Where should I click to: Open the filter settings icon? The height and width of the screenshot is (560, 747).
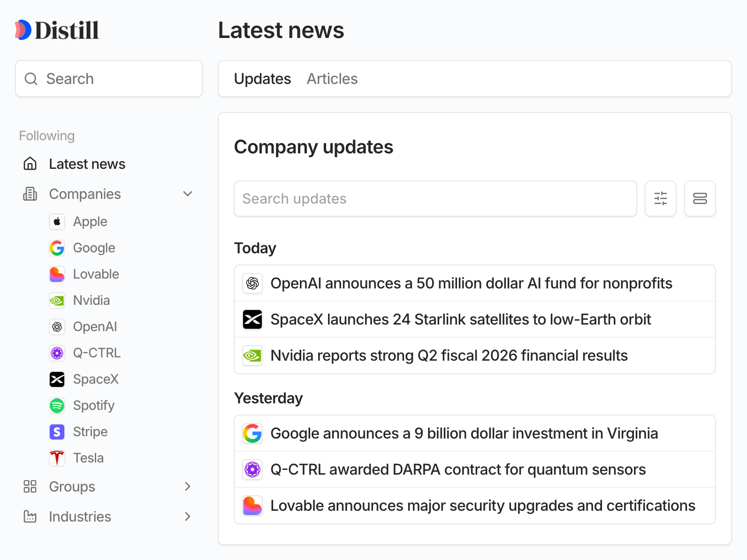(x=660, y=199)
